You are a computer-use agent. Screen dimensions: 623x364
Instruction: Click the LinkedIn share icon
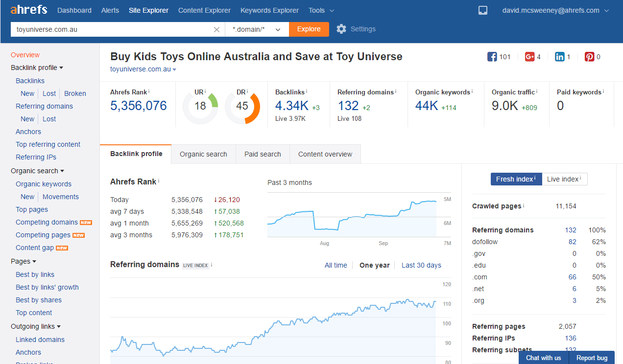pos(559,57)
